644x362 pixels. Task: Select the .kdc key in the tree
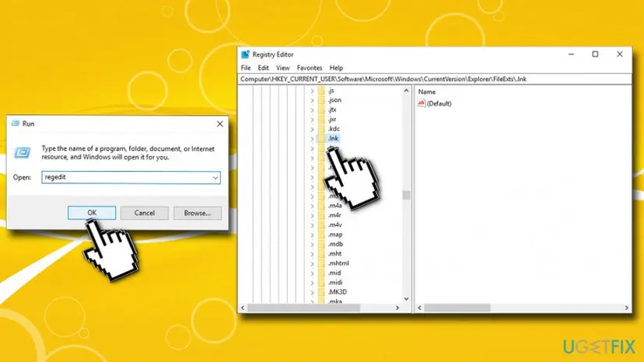tap(334, 128)
